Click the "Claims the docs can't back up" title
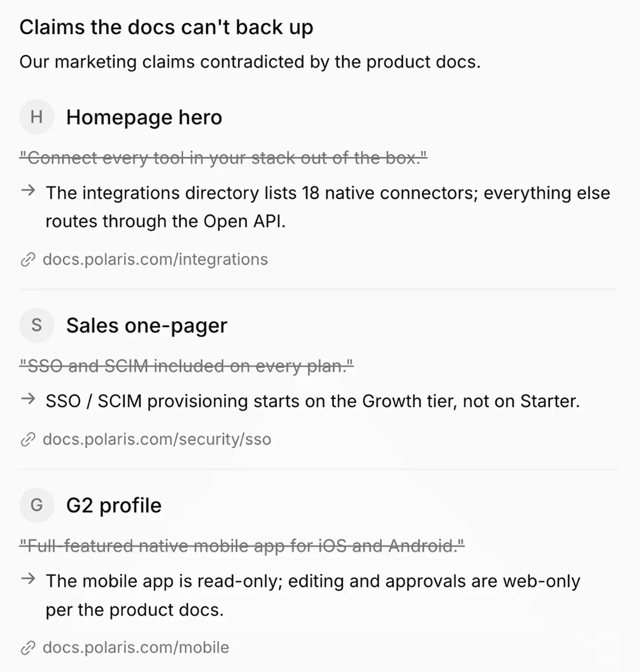 (166, 27)
